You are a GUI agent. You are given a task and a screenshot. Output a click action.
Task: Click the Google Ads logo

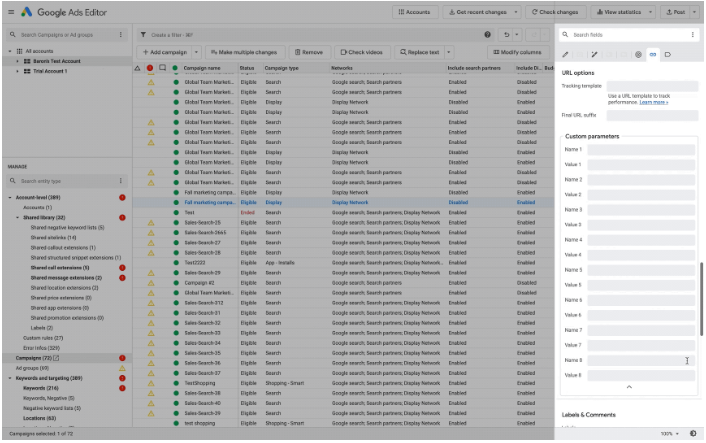(x=27, y=12)
